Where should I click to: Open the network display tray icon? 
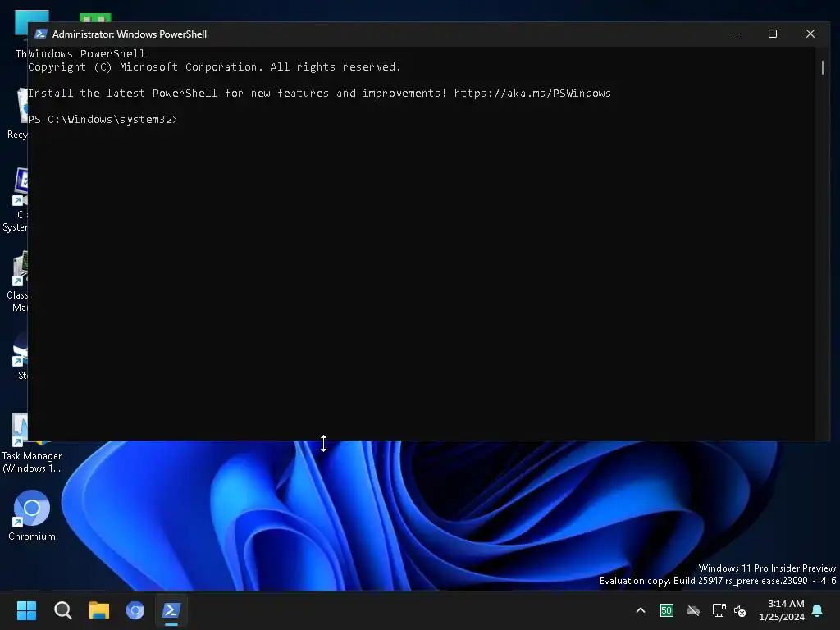719,610
